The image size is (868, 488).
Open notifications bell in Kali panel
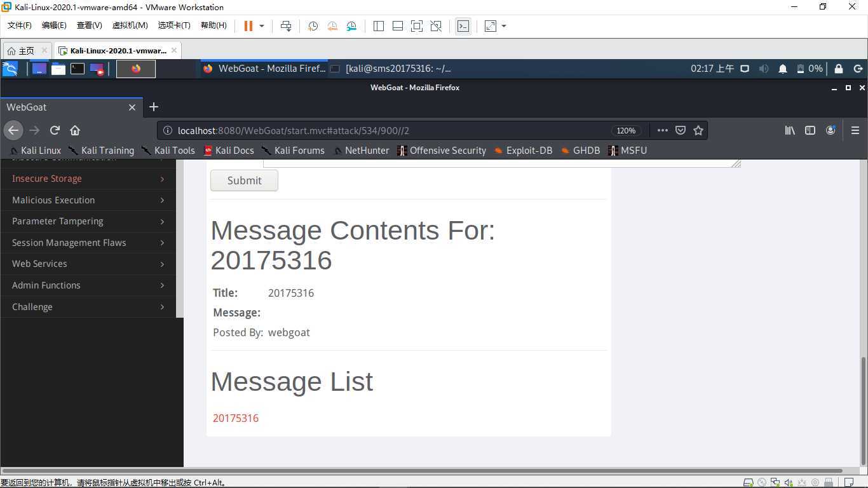pyautogui.click(x=783, y=69)
